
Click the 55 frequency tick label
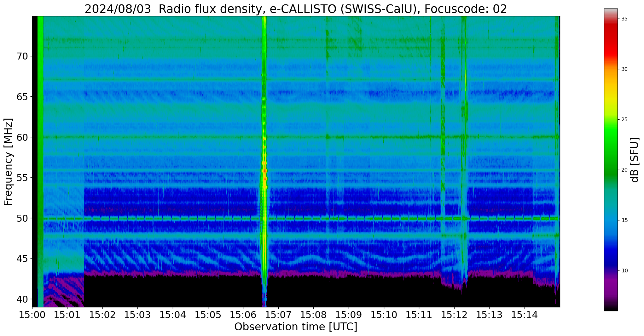coord(22,178)
